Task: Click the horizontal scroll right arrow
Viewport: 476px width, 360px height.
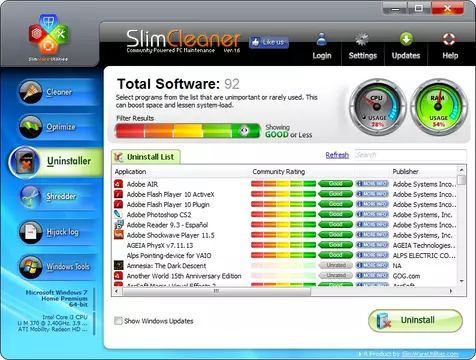Action: (451, 291)
